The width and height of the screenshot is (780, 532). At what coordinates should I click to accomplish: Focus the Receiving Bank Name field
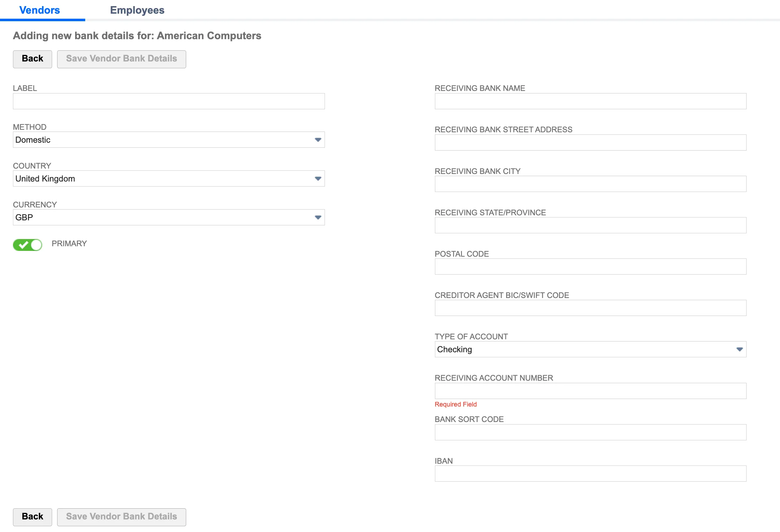[590, 101]
